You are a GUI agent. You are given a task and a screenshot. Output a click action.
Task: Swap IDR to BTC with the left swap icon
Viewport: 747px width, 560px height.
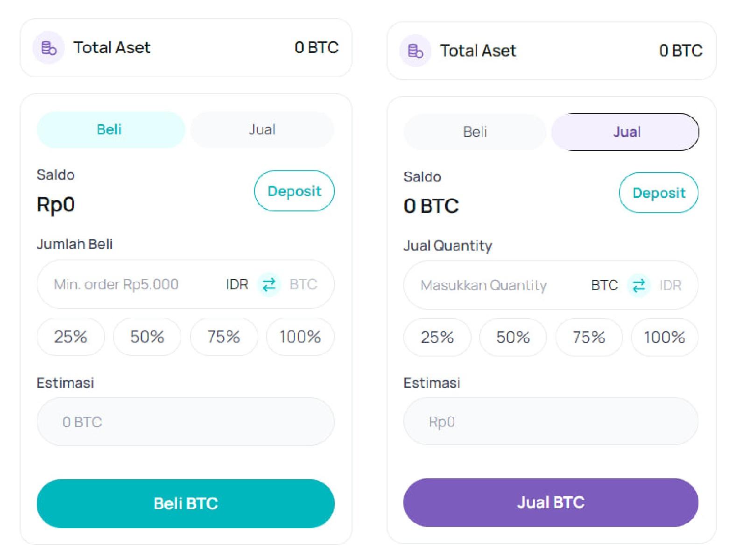pos(269,284)
